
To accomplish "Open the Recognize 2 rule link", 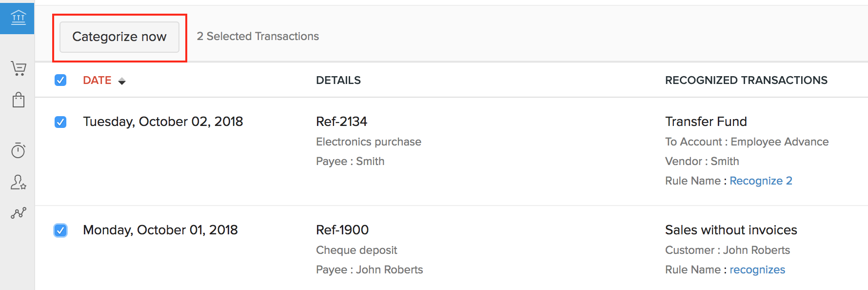I will coord(760,181).
